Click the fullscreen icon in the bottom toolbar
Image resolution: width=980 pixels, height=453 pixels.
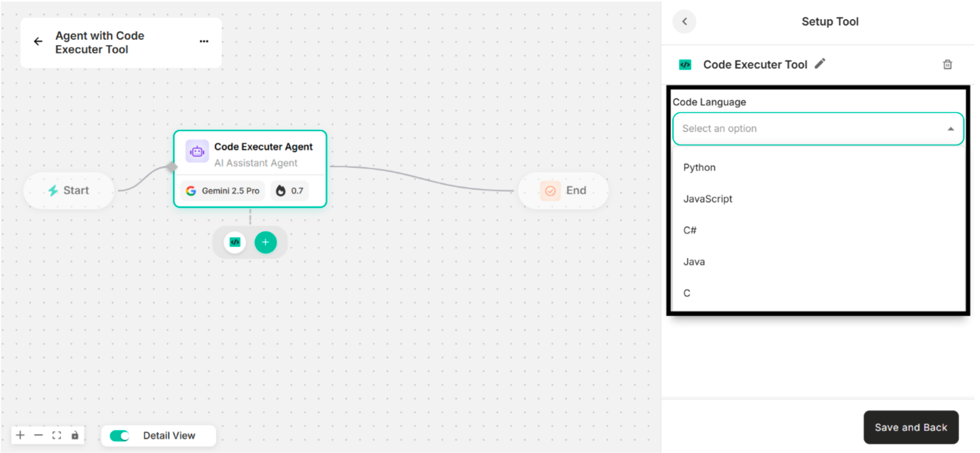(57, 435)
